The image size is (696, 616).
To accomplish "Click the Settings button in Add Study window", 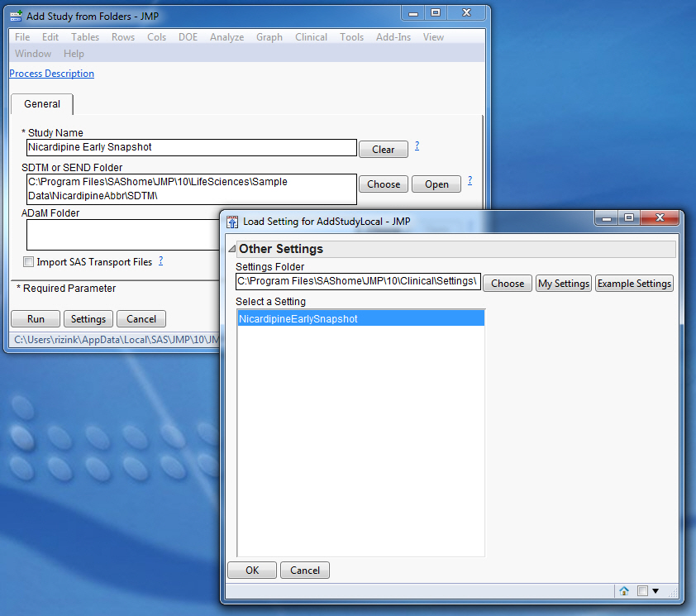I will 88,319.
